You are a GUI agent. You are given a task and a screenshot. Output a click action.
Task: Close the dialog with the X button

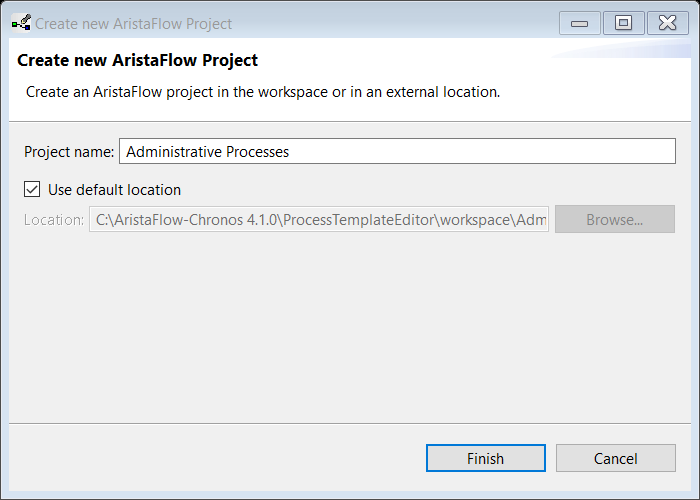pyautogui.click(x=667, y=23)
